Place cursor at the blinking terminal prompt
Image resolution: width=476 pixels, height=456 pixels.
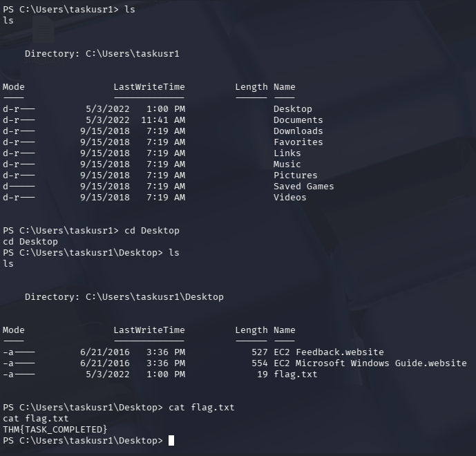click(171, 441)
